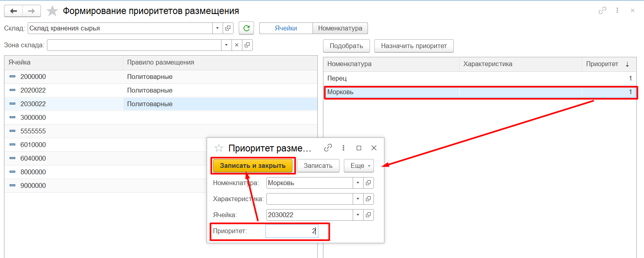Open the Номенклатура dropdown in dialog
This screenshot has height=258, width=644.
click(358, 183)
